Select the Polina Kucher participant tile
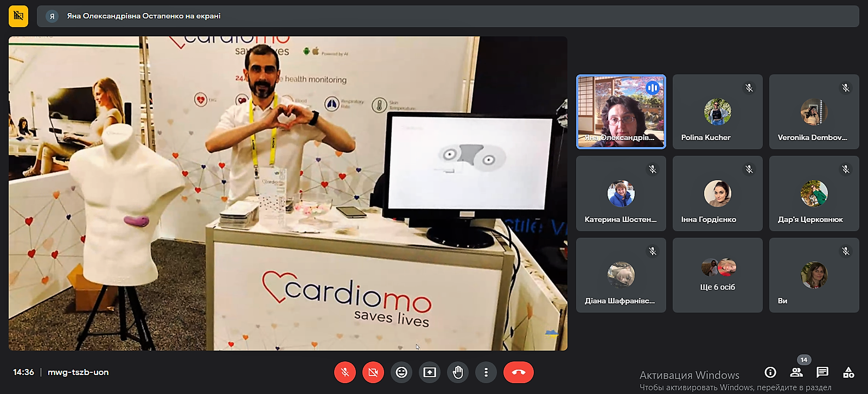 click(x=718, y=112)
